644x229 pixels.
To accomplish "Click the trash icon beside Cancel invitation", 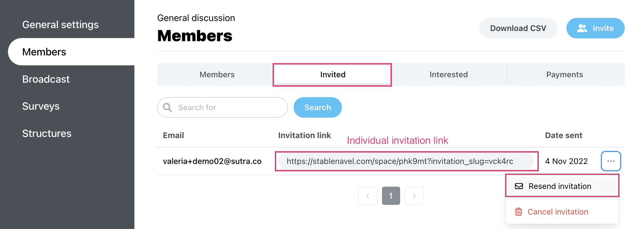I will click(x=519, y=212).
